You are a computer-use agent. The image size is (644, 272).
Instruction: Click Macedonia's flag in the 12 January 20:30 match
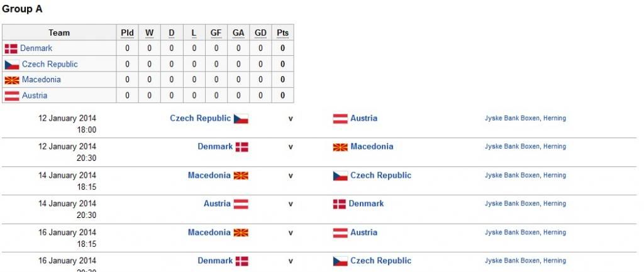pos(340,147)
